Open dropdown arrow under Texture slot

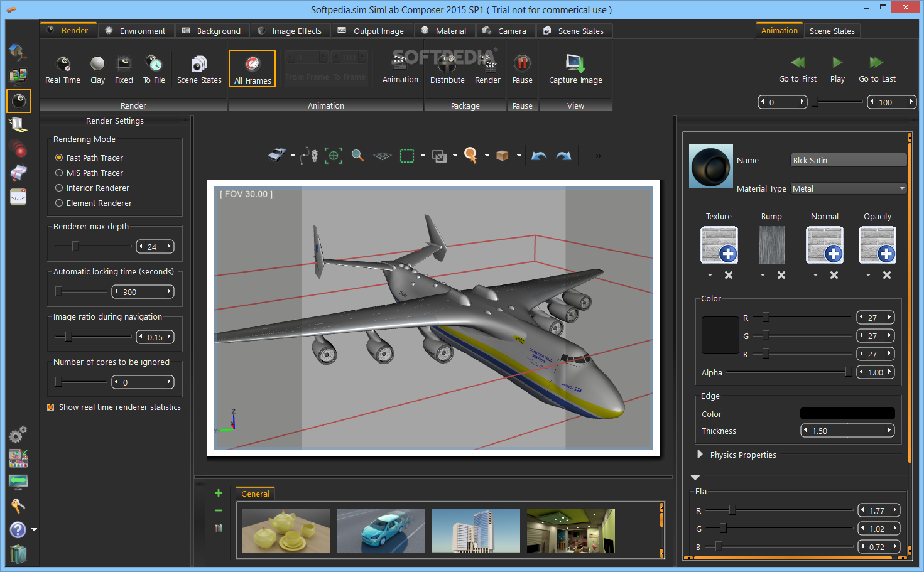click(710, 275)
